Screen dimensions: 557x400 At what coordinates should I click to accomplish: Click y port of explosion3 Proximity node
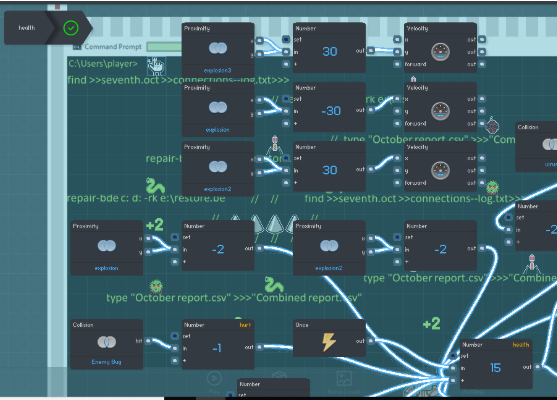coord(260,54)
